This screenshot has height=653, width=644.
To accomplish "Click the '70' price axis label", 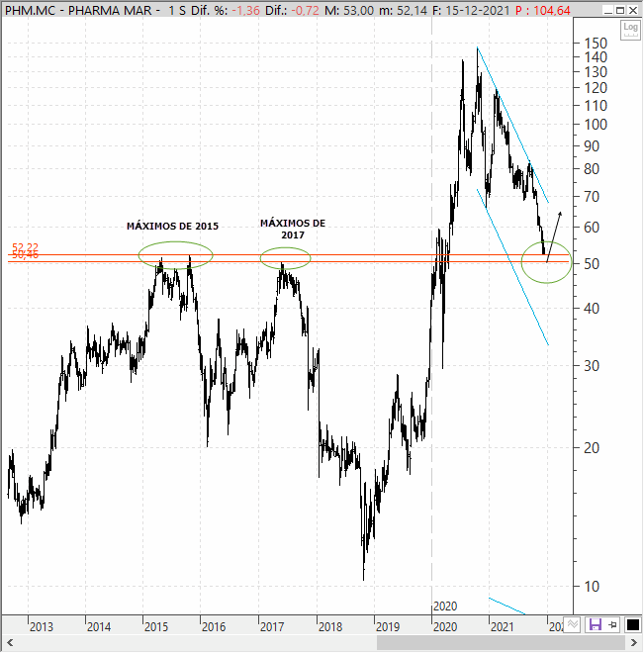I will pos(592,197).
